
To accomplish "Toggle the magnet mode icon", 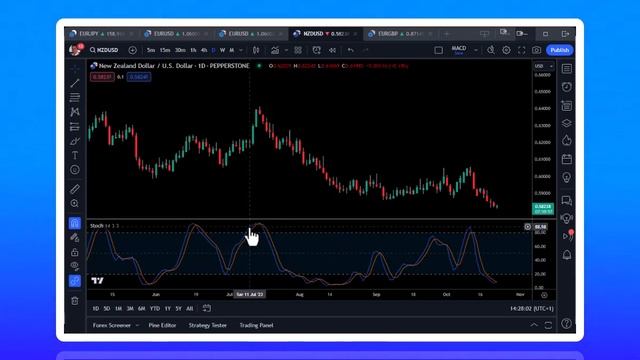I will coord(75,223).
